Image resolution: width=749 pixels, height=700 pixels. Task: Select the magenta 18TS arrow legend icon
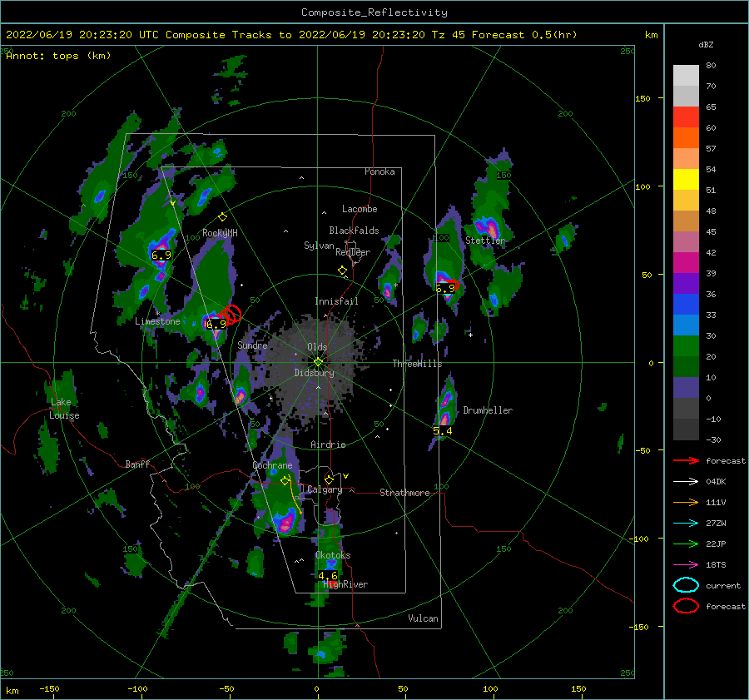coord(686,564)
